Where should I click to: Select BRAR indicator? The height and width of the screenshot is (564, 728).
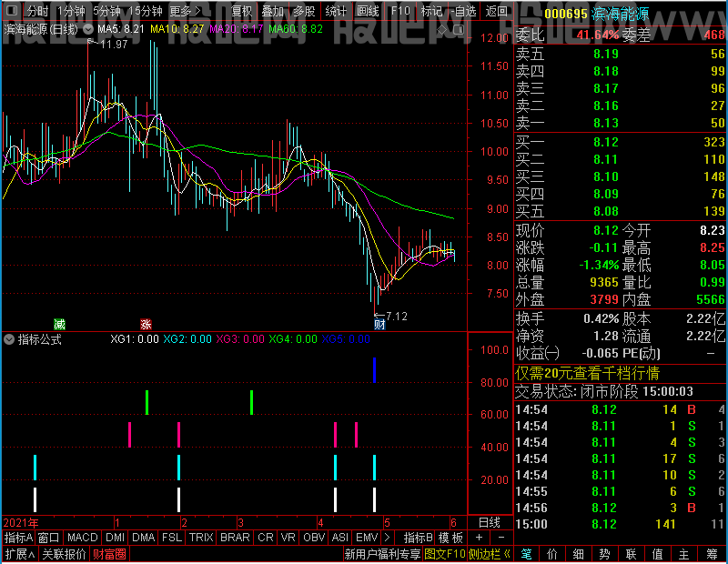(235, 538)
